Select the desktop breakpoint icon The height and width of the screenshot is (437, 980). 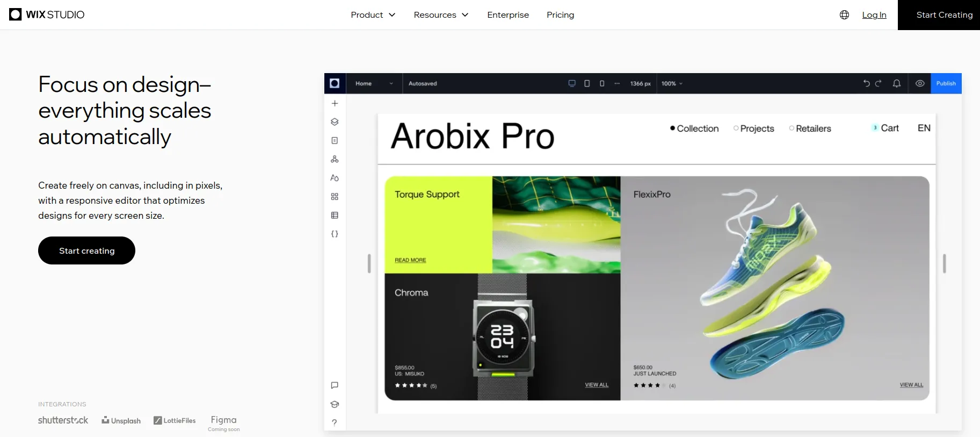pos(572,83)
